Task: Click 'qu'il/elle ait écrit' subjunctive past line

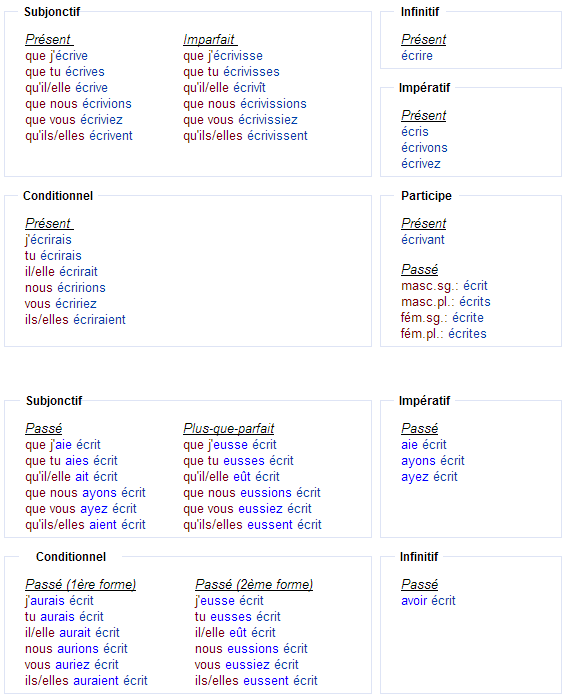Action: click(x=71, y=476)
